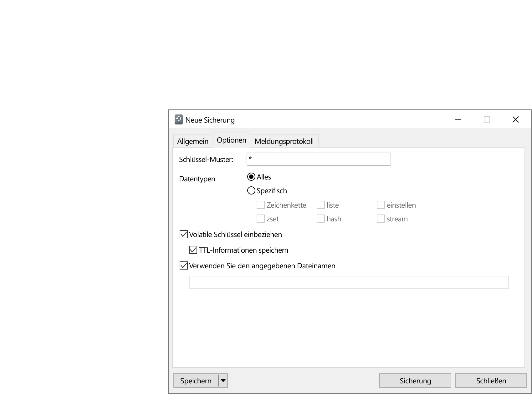Enable the stream data type checkbox

[381, 219]
